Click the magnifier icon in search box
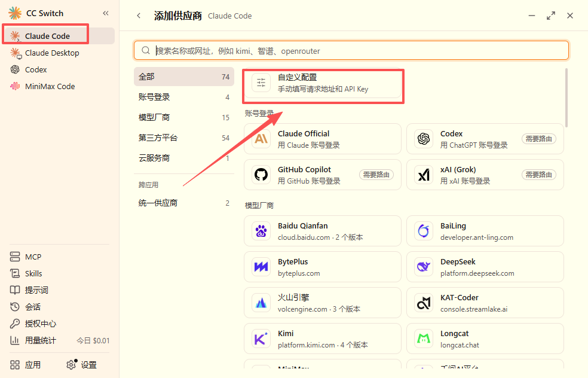This screenshot has height=378, width=588. [145, 51]
